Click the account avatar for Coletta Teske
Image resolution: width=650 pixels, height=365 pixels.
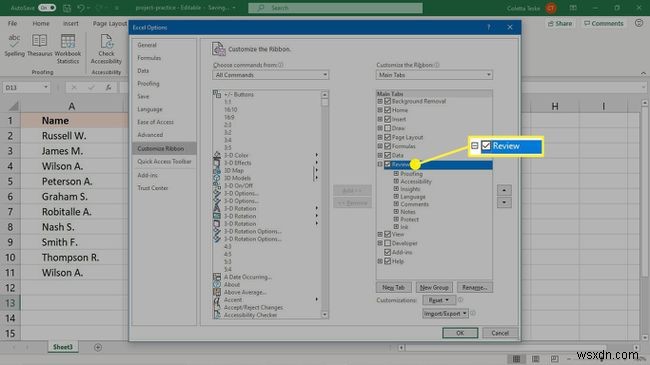pos(551,8)
